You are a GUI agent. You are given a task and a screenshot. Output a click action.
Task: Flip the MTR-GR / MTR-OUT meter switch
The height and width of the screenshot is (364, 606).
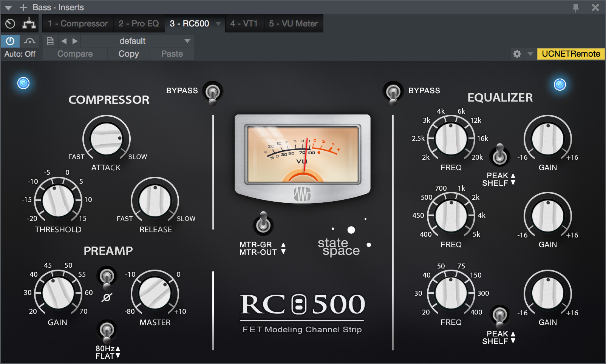(263, 223)
